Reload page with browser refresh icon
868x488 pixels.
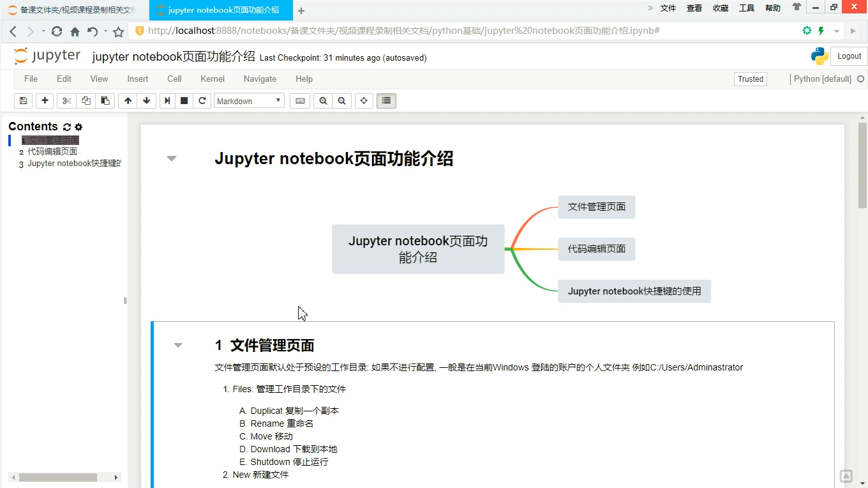click(57, 31)
